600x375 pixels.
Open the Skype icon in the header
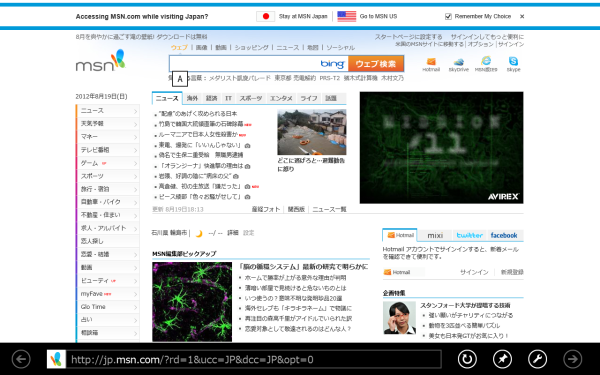coord(514,64)
